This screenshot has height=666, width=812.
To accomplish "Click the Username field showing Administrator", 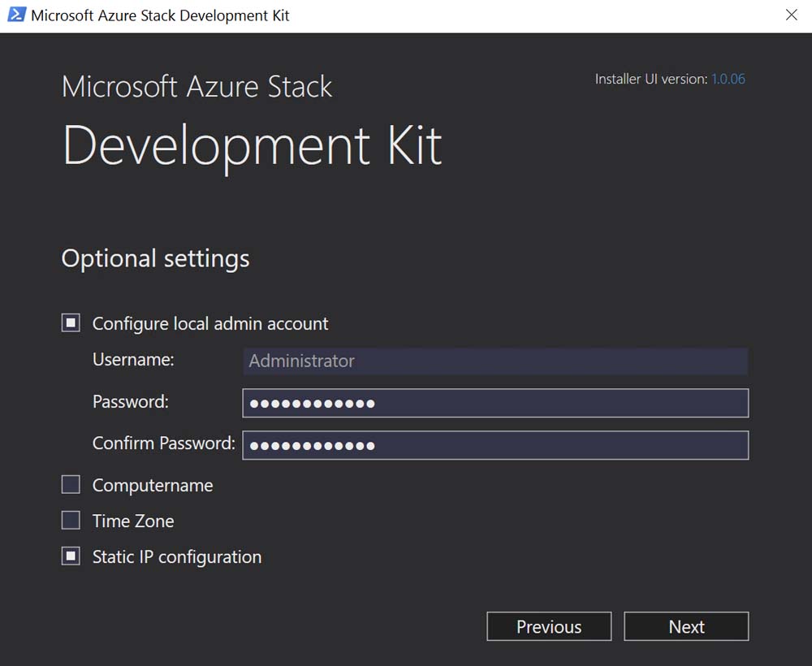I will coord(495,361).
